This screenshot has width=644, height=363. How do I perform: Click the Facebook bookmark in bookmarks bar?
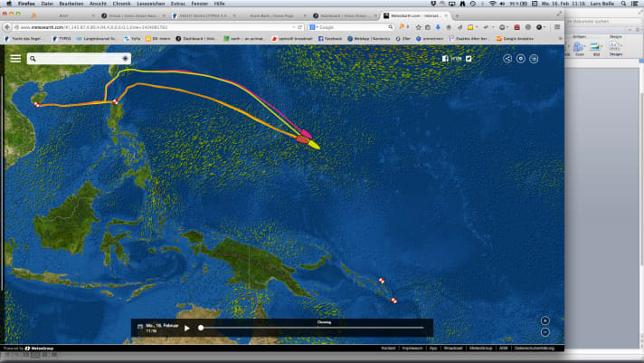coord(328,39)
